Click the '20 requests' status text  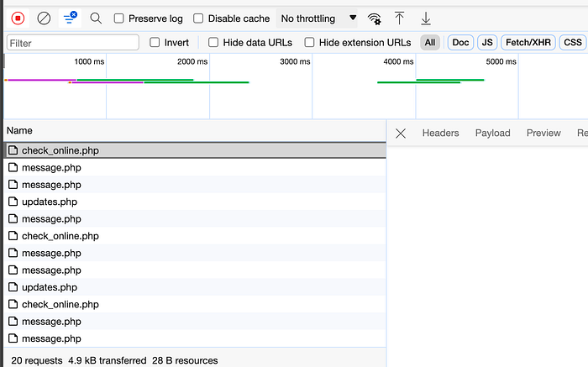coord(37,360)
